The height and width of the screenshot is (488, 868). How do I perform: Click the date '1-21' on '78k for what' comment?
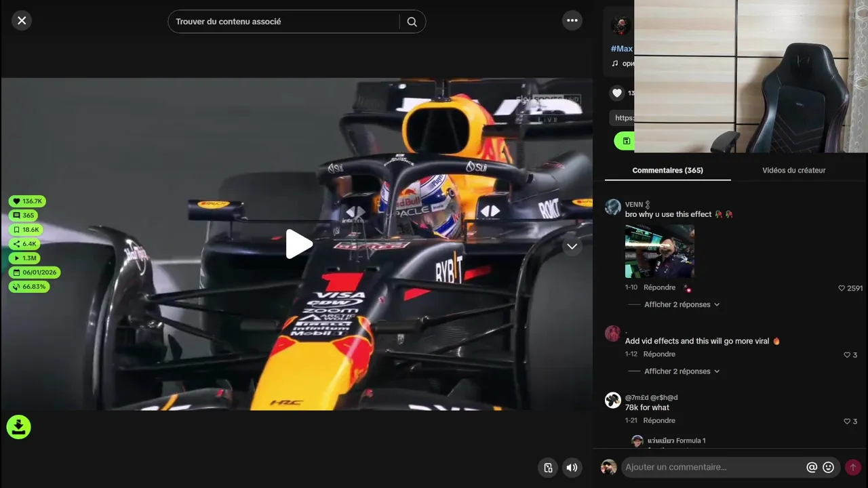click(x=631, y=421)
